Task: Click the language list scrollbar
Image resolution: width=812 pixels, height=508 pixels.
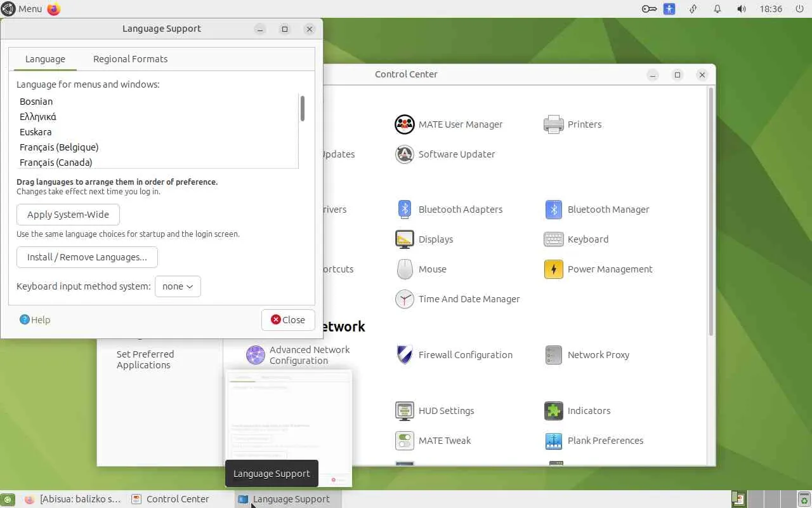Action: point(303,109)
